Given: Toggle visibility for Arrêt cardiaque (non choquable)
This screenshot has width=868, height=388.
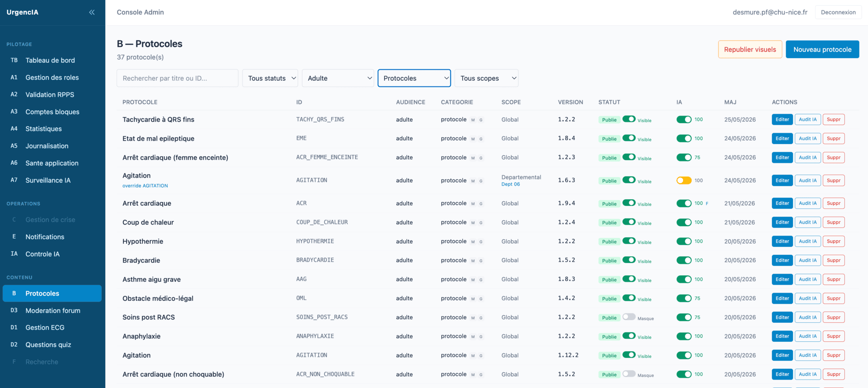Looking at the screenshot, I should 629,374.
